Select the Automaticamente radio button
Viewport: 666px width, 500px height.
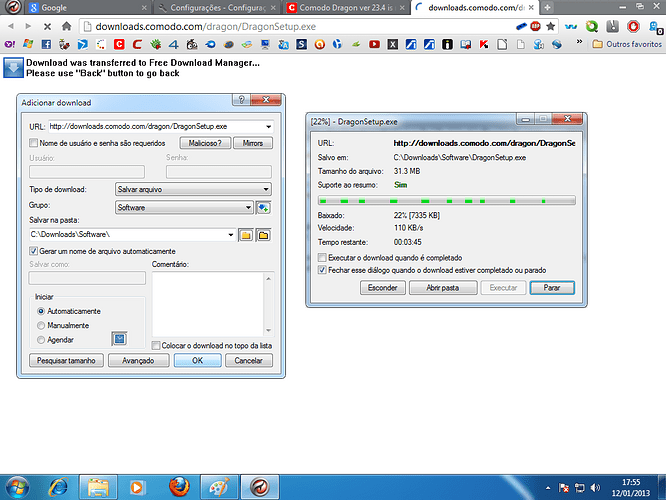point(41,311)
